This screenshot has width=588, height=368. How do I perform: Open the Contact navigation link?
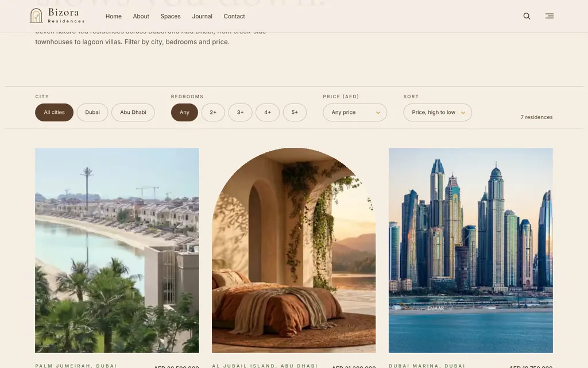click(x=234, y=16)
